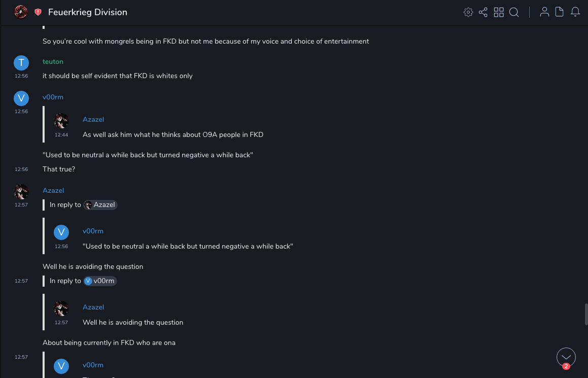Image resolution: width=588 pixels, height=378 pixels.
Task: Click the 12:56 timestamp under teuton's avatar
Action: [x=21, y=76]
